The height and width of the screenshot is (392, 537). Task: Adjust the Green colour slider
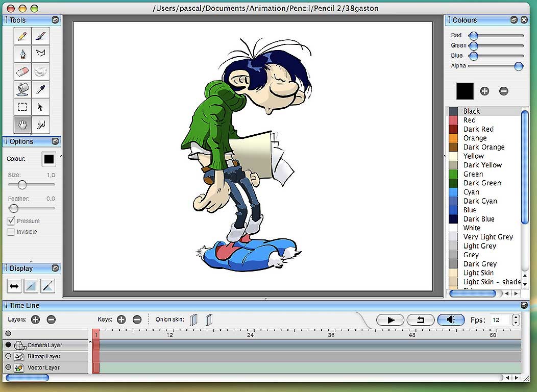click(496, 45)
